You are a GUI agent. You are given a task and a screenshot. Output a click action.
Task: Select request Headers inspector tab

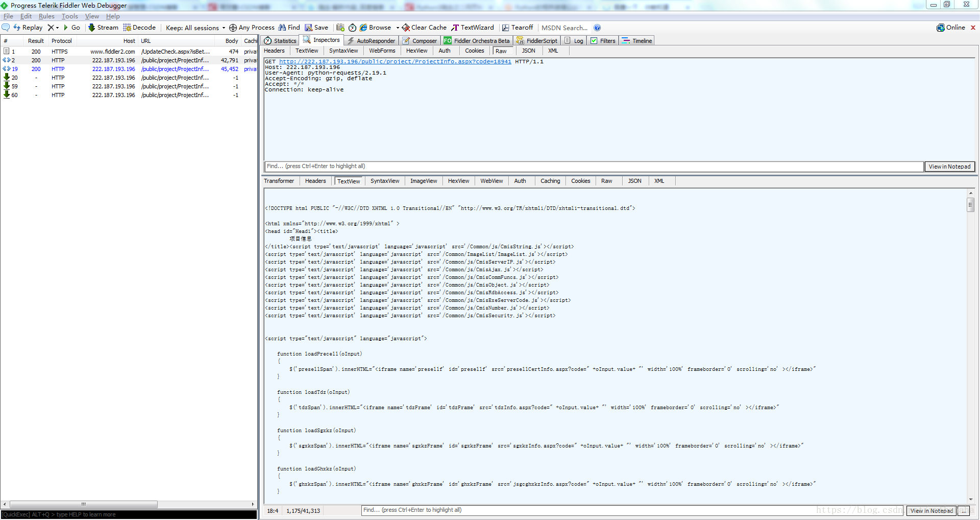(274, 51)
